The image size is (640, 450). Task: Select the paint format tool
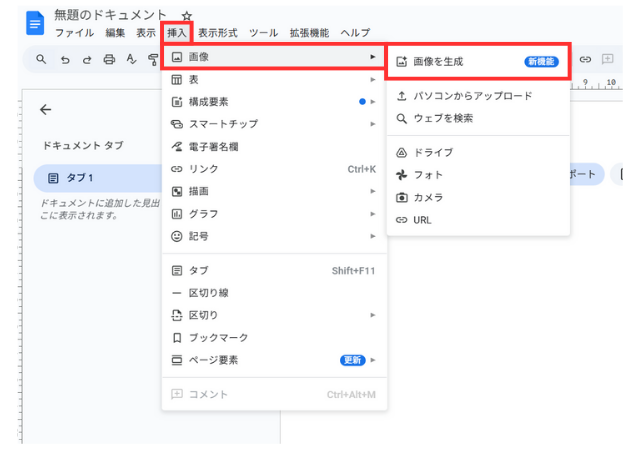click(153, 60)
